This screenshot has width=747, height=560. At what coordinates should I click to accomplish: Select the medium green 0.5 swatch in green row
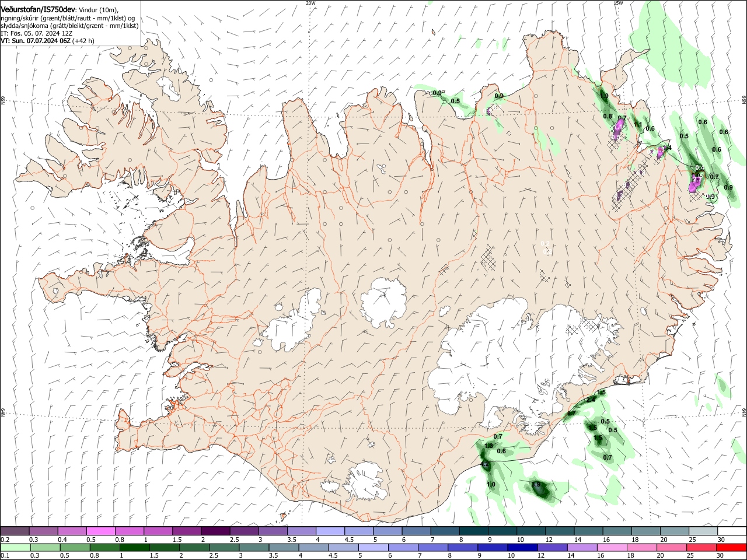click(x=75, y=547)
